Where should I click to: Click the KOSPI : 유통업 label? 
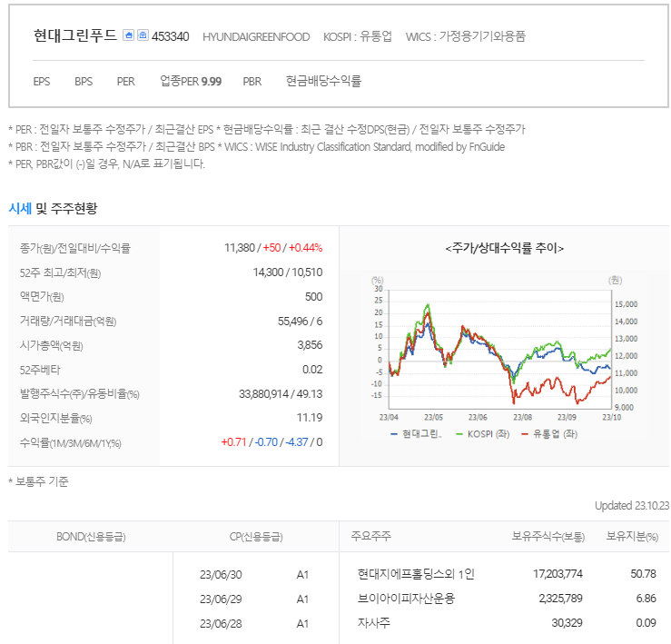pos(358,36)
